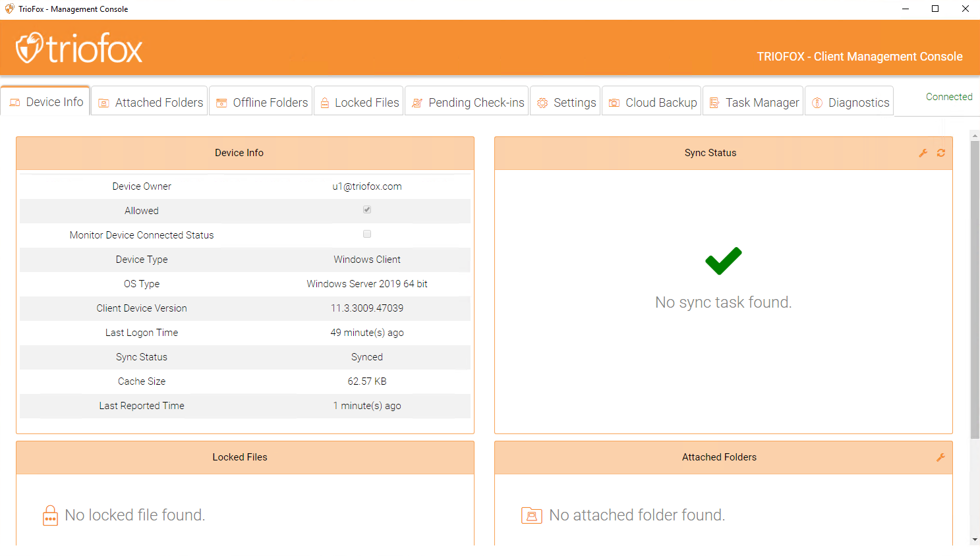Click the TRIOFOX - Client Management Console title
The height and width of the screenshot is (556, 980).
(x=859, y=57)
